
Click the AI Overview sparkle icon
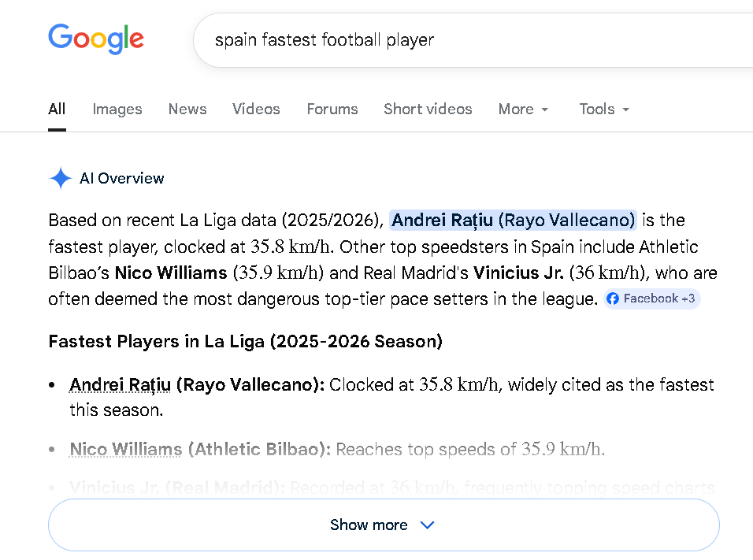tap(61, 179)
